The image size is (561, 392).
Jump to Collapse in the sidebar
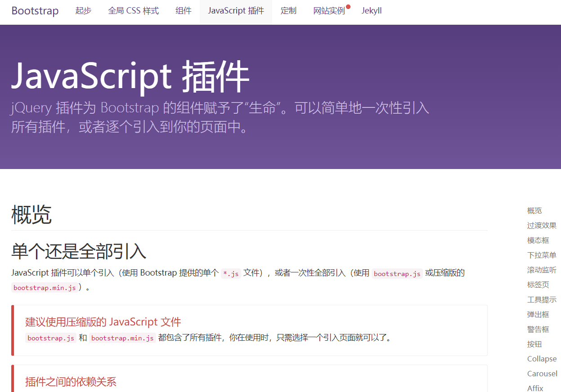click(x=542, y=359)
